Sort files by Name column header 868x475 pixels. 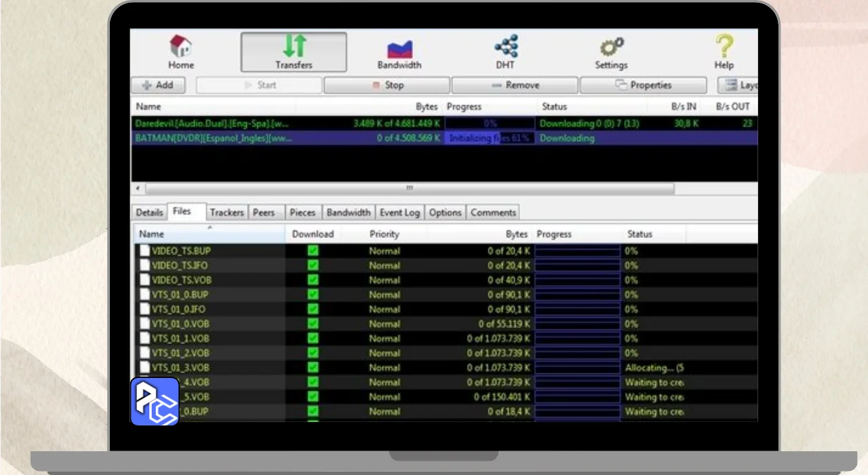pyautogui.click(x=152, y=234)
